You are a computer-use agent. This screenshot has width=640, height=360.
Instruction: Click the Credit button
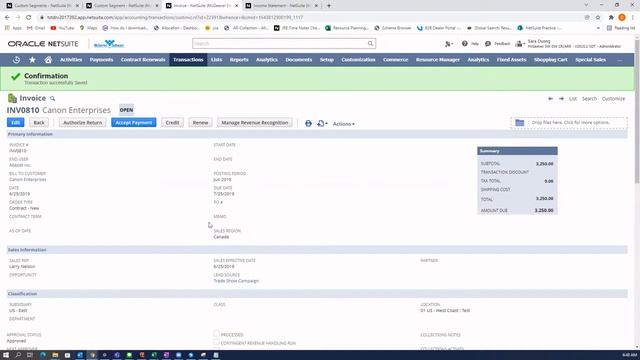(172, 122)
